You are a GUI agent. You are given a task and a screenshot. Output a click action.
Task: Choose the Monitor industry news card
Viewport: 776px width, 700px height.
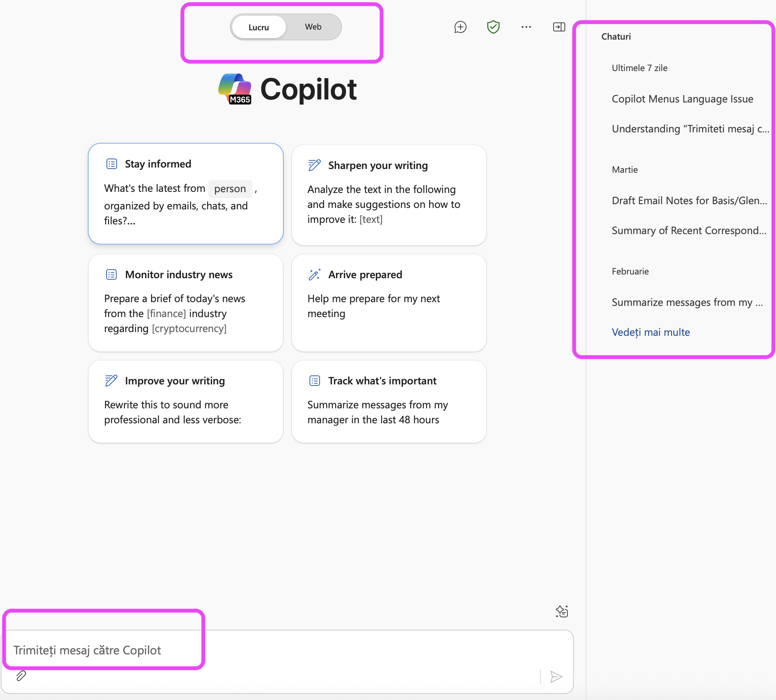pyautogui.click(x=186, y=303)
